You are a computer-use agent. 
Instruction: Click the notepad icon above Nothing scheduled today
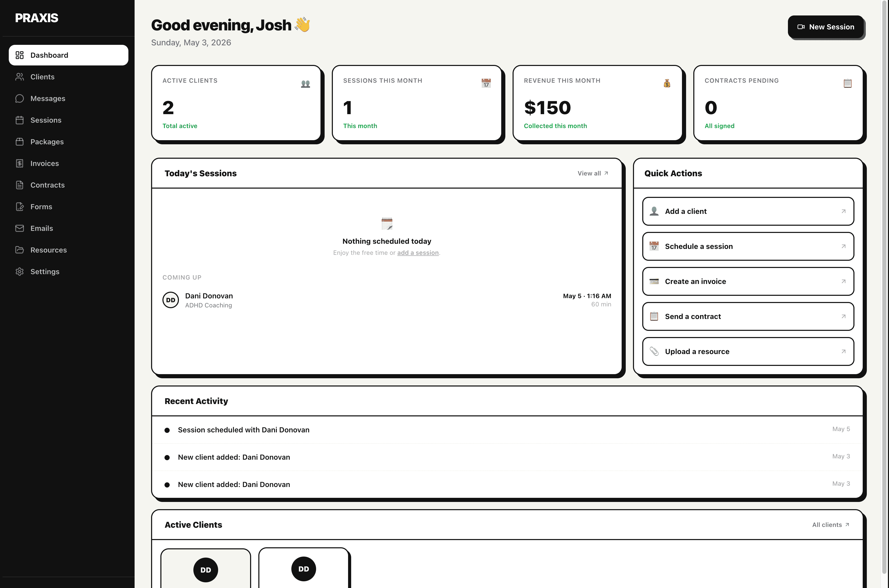pos(386,223)
